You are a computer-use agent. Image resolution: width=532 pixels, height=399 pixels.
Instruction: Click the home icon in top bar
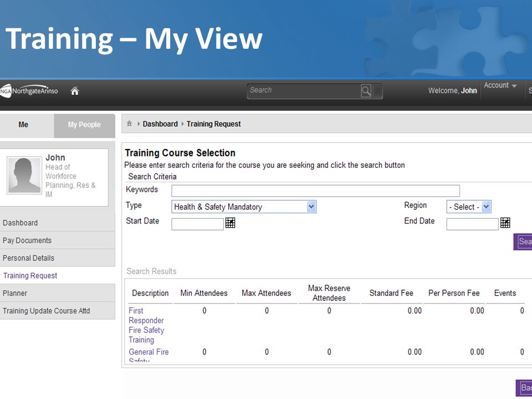pyautogui.click(x=75, y=91)
